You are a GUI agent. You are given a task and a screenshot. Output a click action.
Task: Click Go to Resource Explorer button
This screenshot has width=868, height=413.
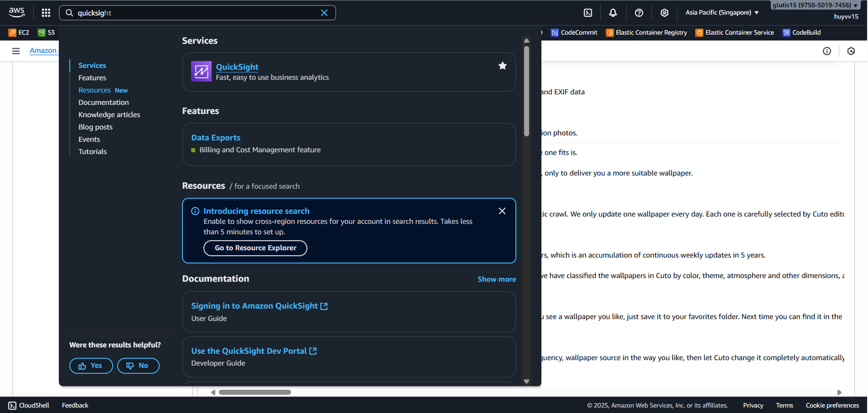[x=255, y=248]
